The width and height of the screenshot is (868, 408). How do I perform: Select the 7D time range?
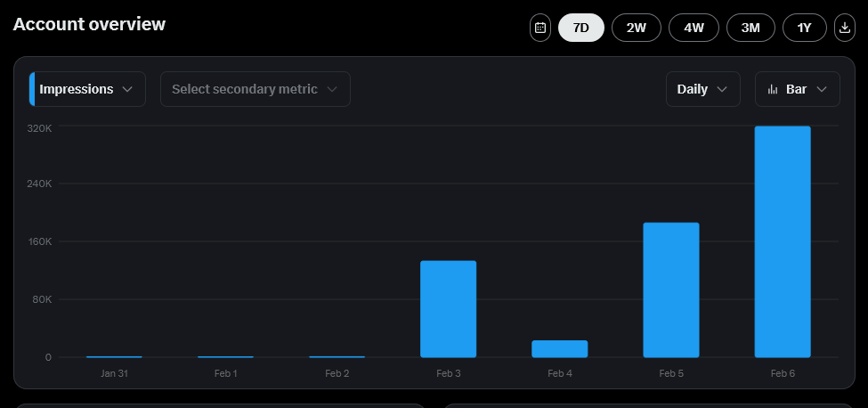coord(581,28)
